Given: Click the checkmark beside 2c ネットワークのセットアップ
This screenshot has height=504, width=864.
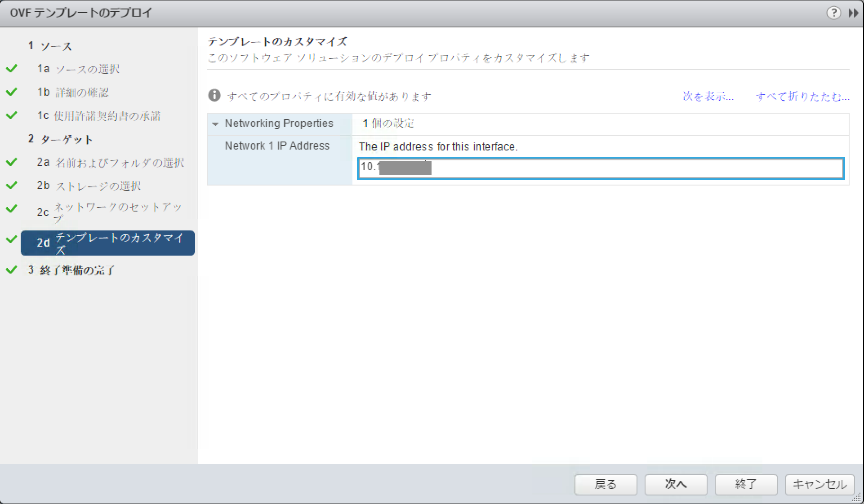Looking at the screenshot, I should tap(12, 208).
